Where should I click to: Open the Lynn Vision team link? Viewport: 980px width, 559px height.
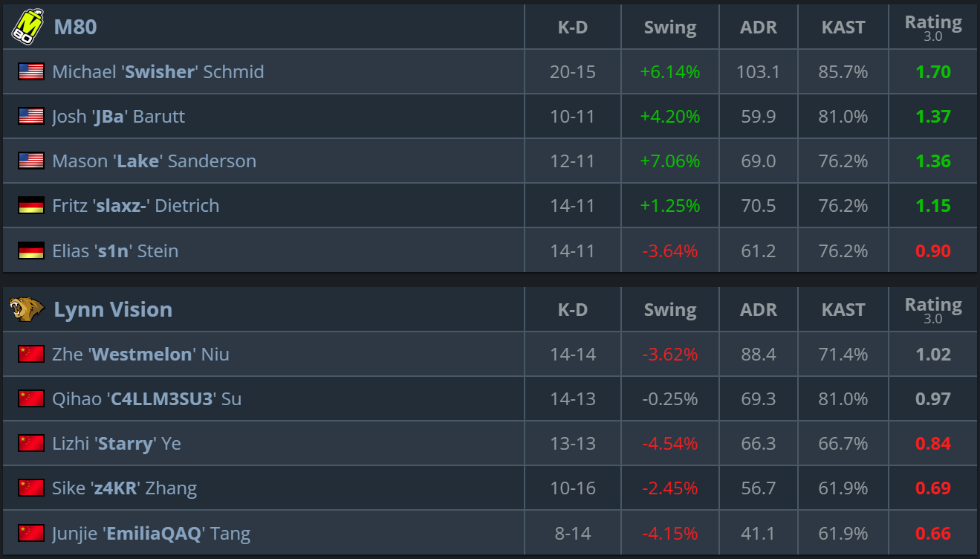point(113,309)
